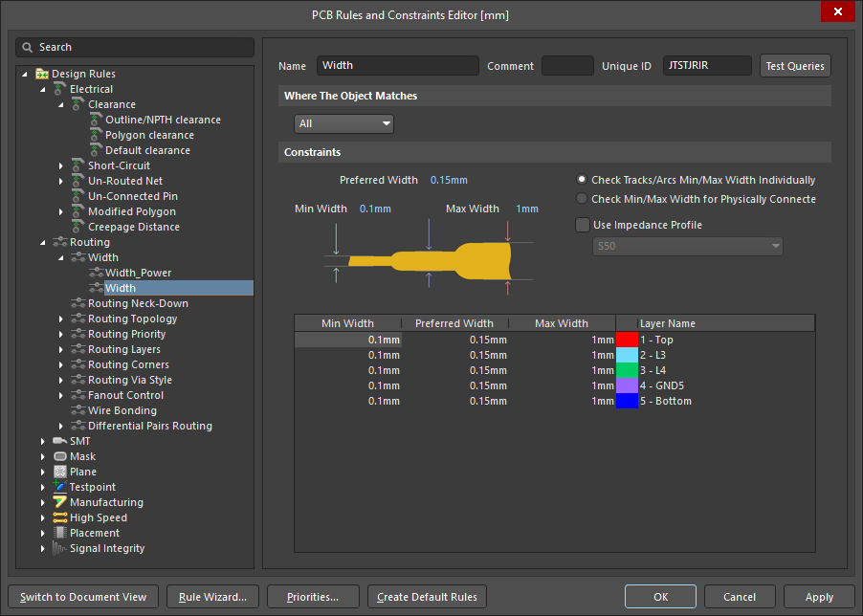Screen dimensions: 863x616
Task: Collapse the Electrical rules category
Action: click(43, 89)
